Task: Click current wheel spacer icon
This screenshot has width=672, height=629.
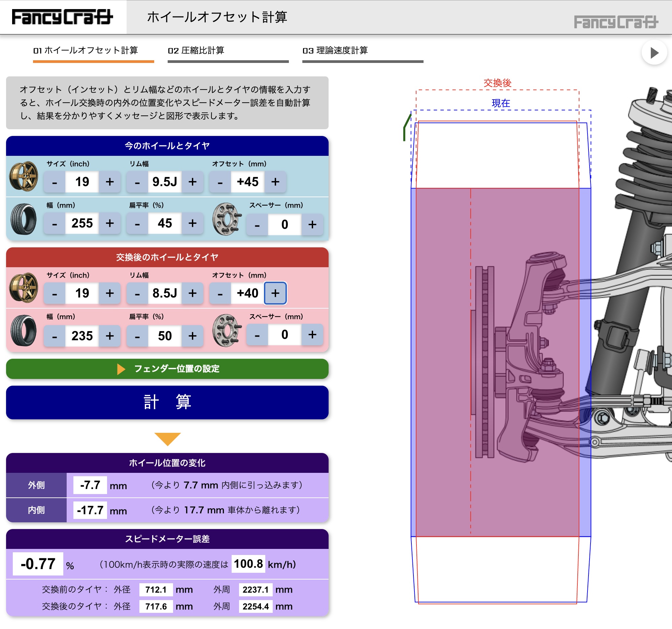Action: [x=227, y=219]
